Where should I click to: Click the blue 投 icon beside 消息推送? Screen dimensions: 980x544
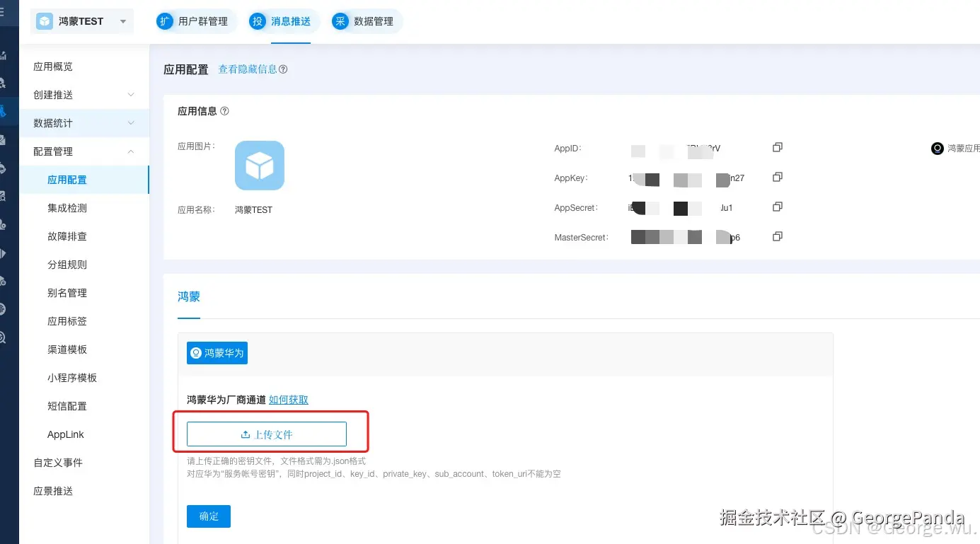(257, 21)
